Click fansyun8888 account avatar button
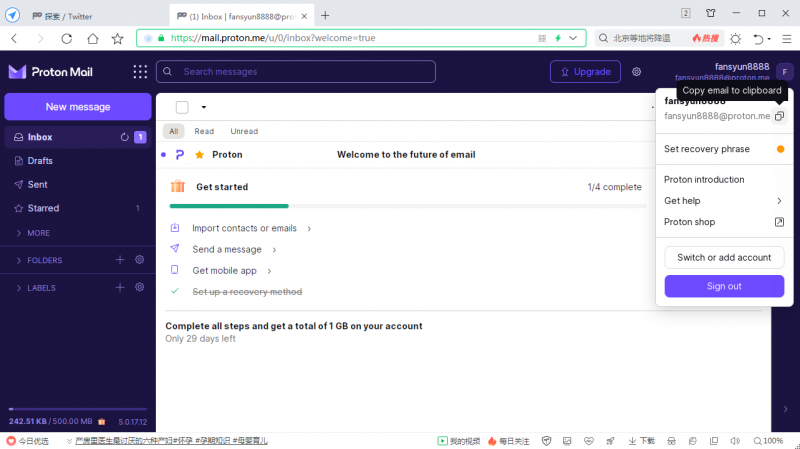 pos(785,72)
